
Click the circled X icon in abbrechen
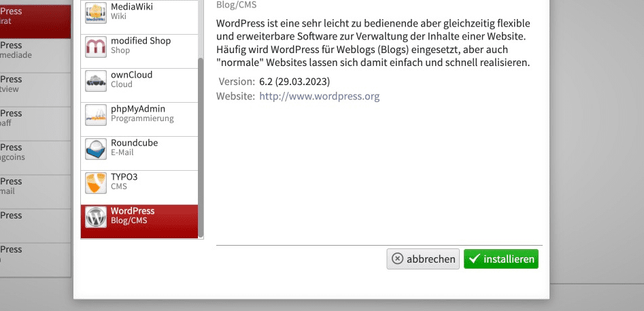(397, 259)
